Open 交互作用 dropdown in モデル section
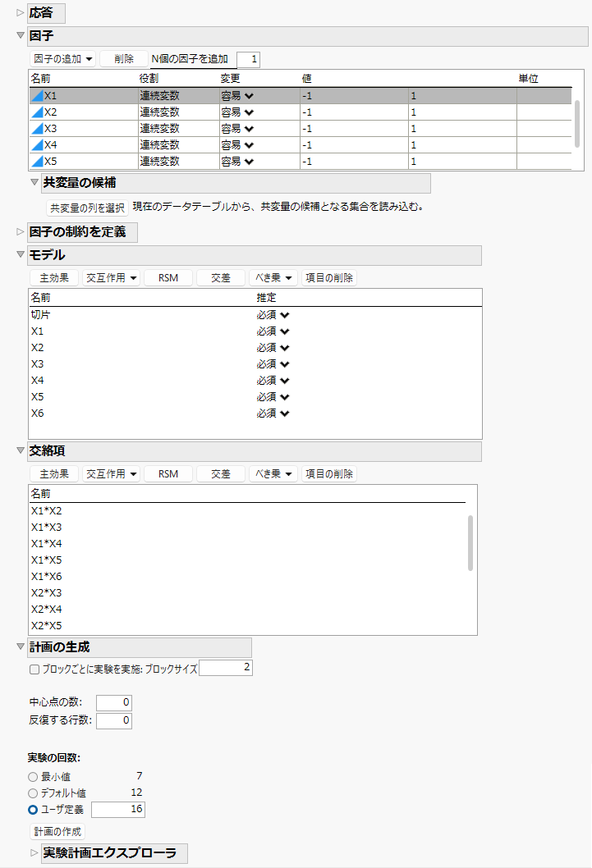592x868 pixels. 112,278
